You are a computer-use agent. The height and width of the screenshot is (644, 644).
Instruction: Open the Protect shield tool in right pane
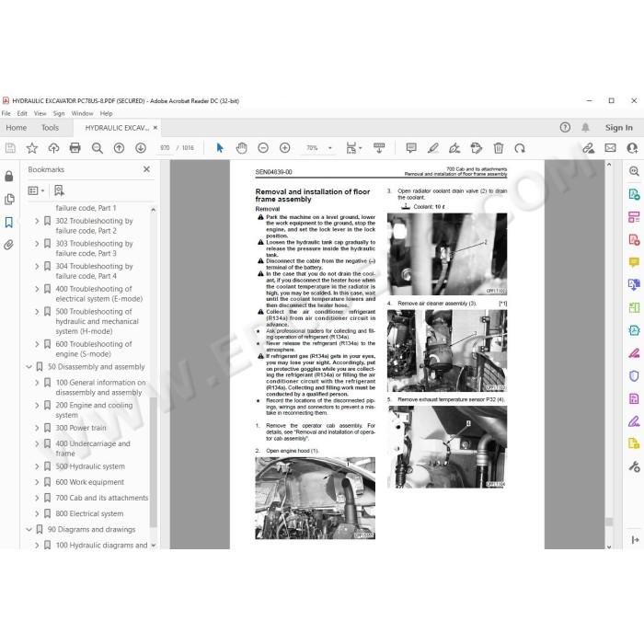coord(634,375)
